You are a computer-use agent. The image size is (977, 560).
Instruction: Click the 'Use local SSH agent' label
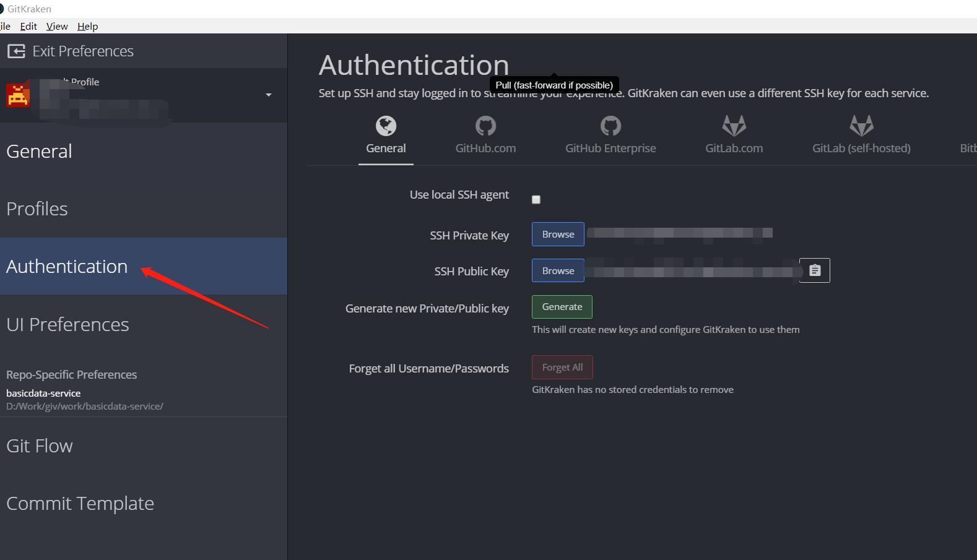459,195
